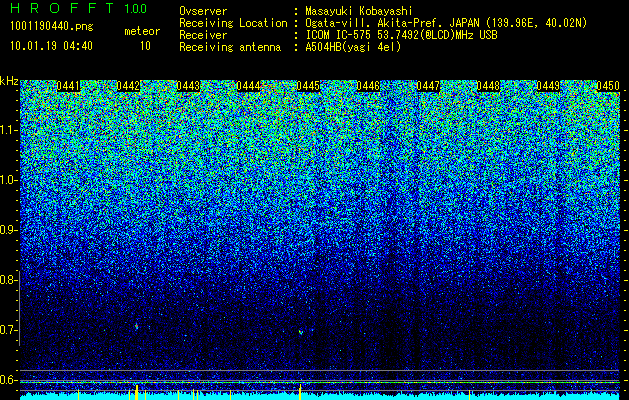Click the Ovserver field label
The width and height of the screenshot is (629, 400).
[203, 11]
